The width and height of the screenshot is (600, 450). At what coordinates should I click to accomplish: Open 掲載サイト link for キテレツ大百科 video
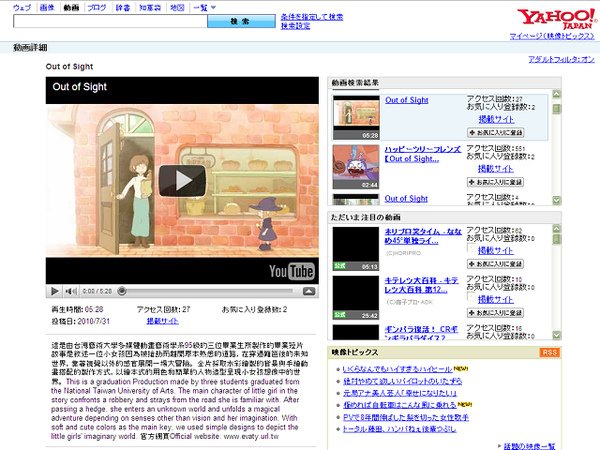(496, 300)
